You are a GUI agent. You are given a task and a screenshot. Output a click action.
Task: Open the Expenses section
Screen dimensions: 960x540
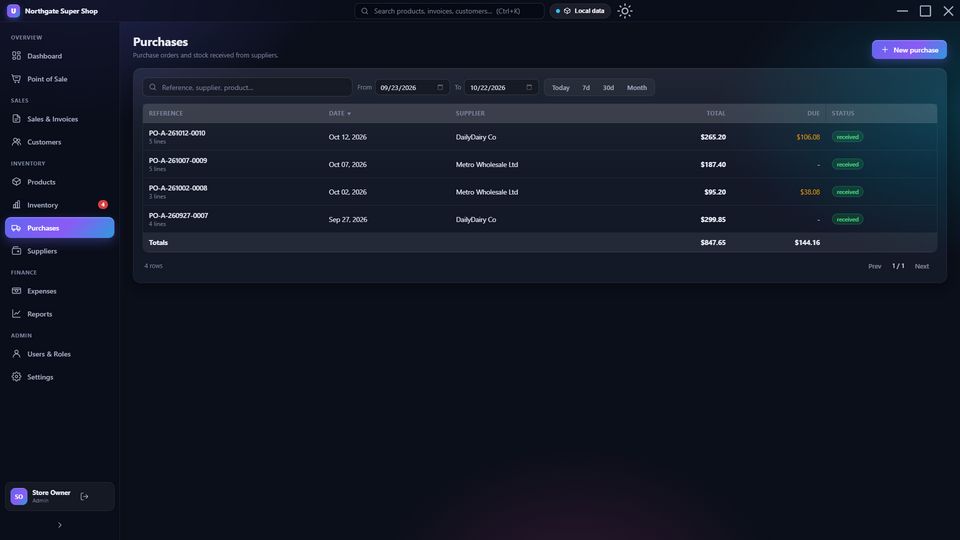click(59, 291)
